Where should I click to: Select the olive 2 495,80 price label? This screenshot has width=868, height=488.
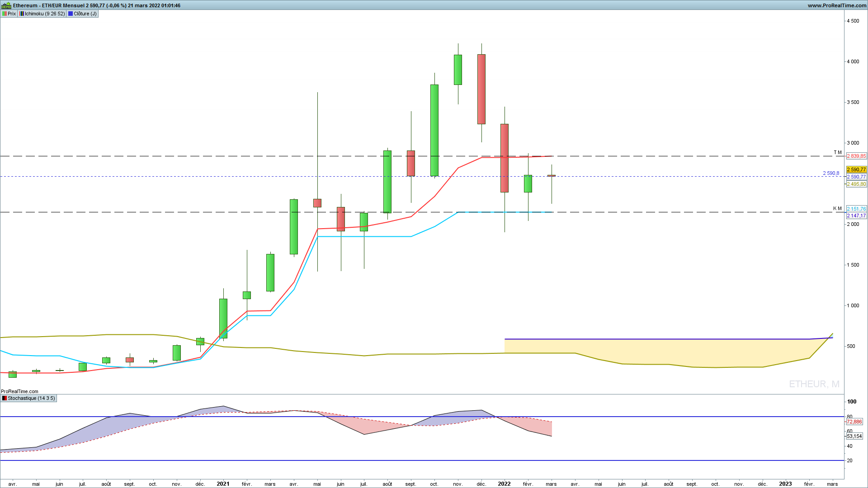click(856, 184)
